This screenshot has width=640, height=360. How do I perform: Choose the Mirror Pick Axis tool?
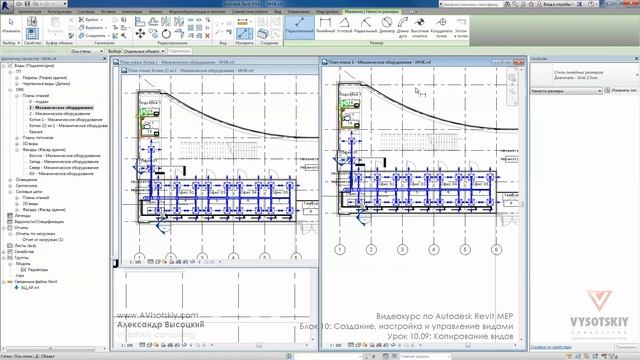166,22
